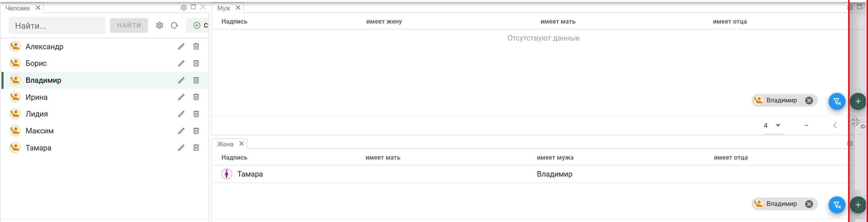Sort Жена table by имеет мужа
Screen dimensions: 868x222
555,157
